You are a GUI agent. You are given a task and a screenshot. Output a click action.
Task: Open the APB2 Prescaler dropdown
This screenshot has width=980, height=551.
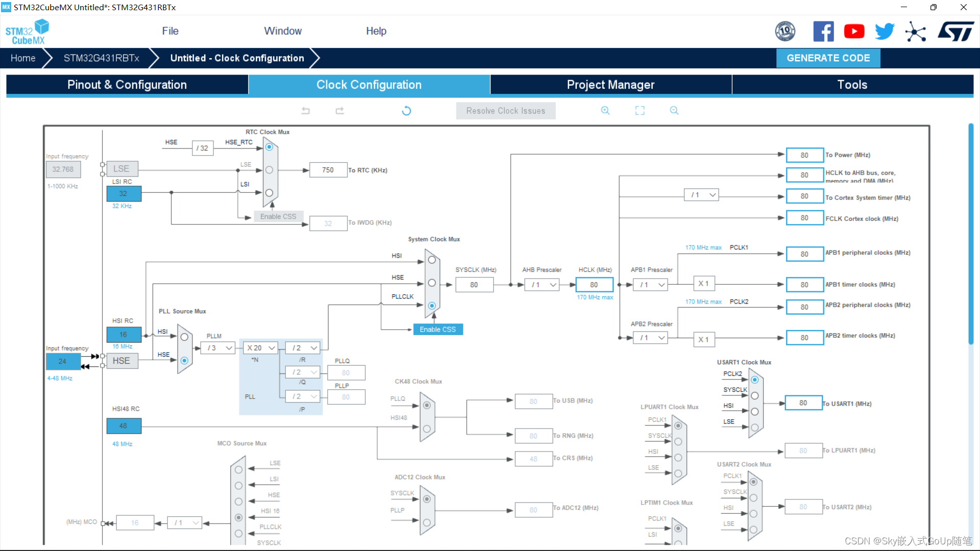click(650, 338)
